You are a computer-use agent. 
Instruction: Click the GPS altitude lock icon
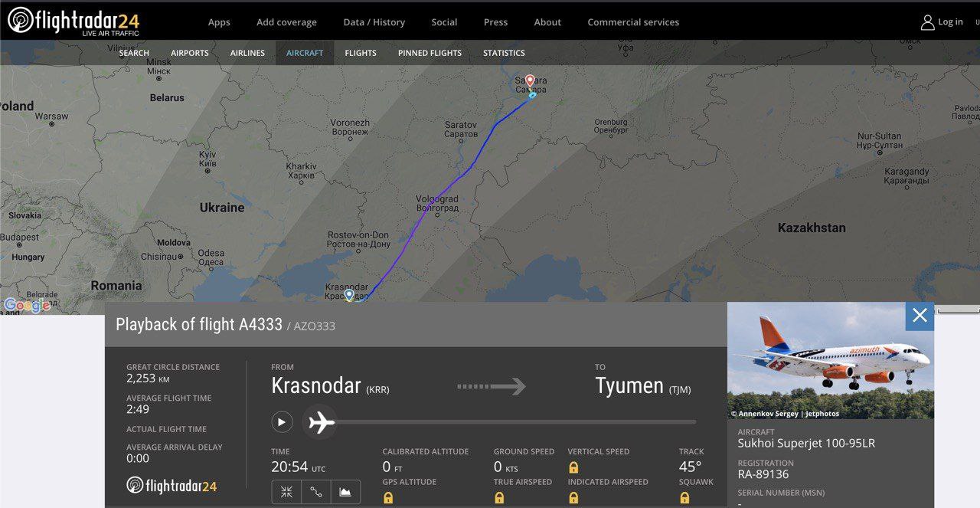[x=388, y=498]
